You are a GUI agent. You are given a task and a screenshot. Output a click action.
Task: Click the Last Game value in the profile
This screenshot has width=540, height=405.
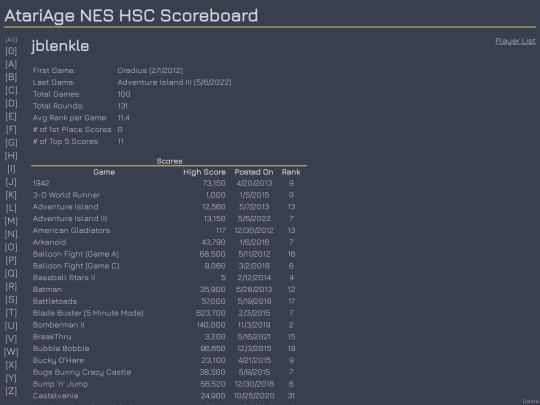174,82
